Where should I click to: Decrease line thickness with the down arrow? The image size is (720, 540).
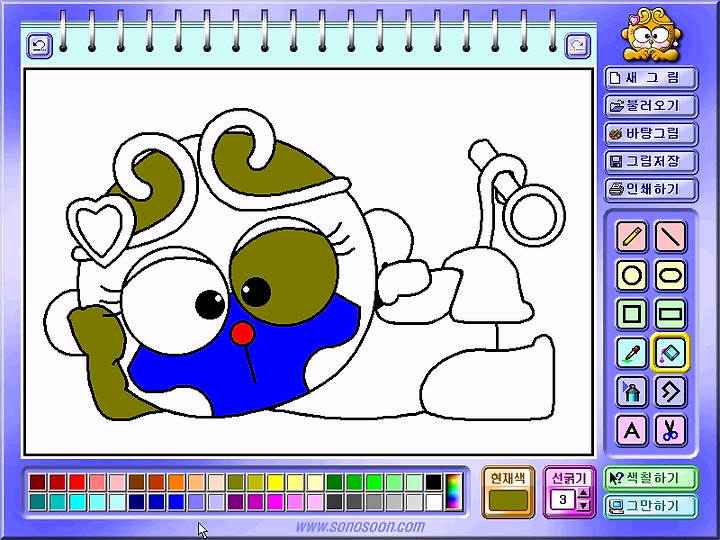pyautogui.click(x=583, y=505)
